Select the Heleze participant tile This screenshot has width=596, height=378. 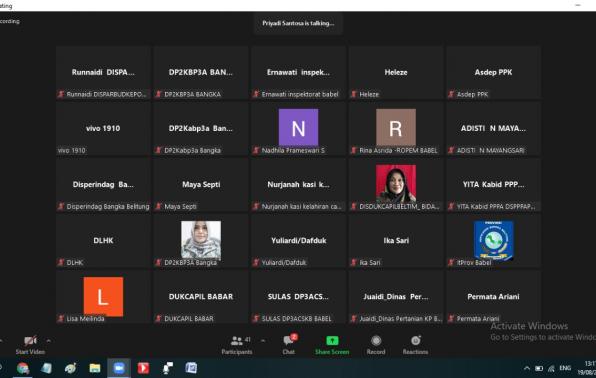[x=396, y=72]
